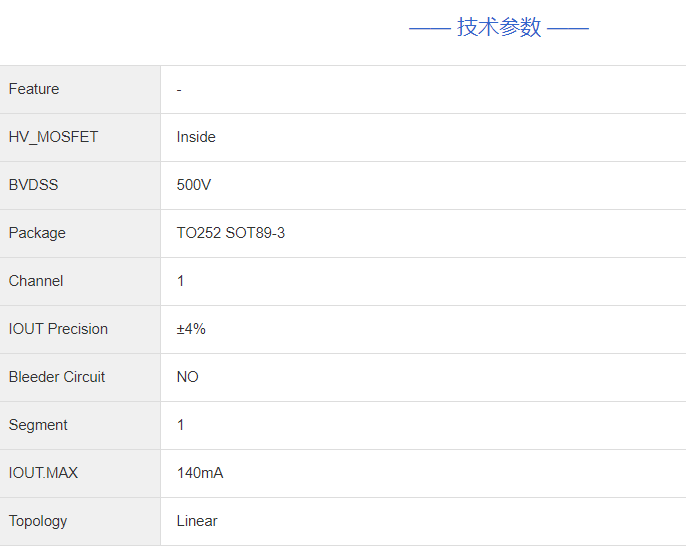Click the 140mA IOUT.MAX value
This screenshot has width=686, height=548.
[200, 473]
